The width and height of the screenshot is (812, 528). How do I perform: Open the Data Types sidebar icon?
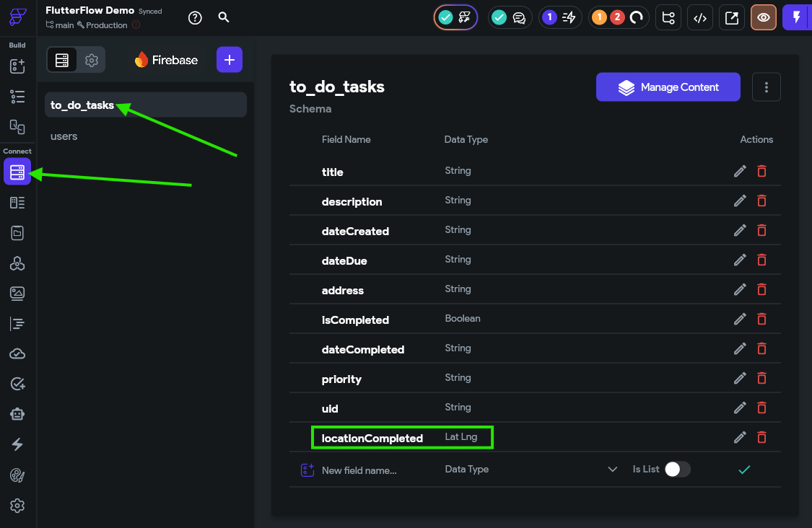[x=17, y=203]
